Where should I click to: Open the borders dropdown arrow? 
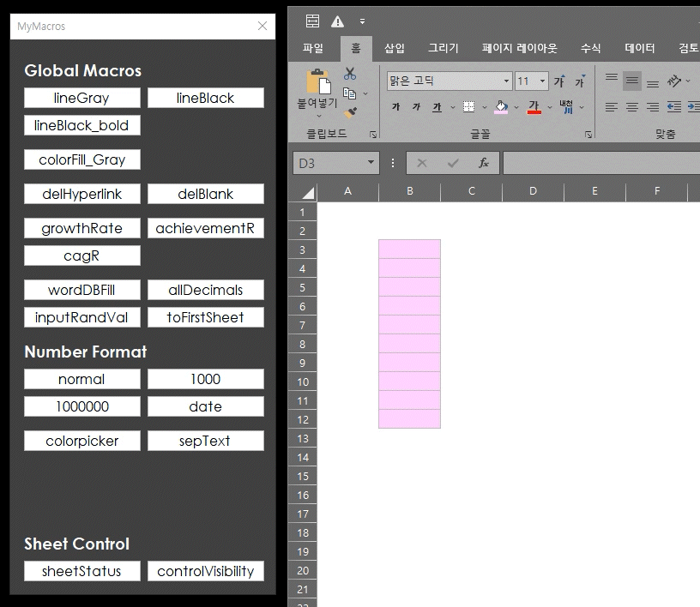485,107
